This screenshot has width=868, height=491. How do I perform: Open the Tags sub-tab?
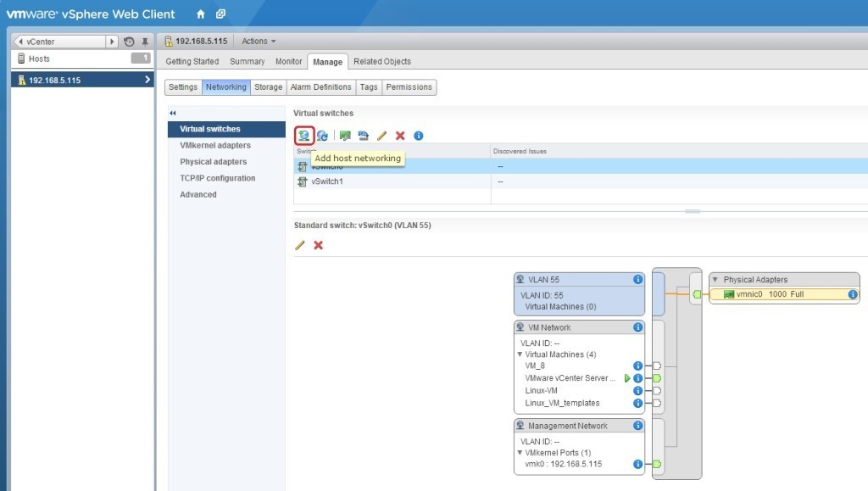pyautogui.click(x=369, y=87)
